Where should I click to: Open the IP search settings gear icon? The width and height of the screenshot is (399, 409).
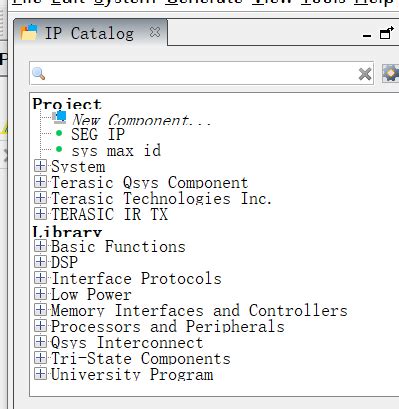pos(390,73)
